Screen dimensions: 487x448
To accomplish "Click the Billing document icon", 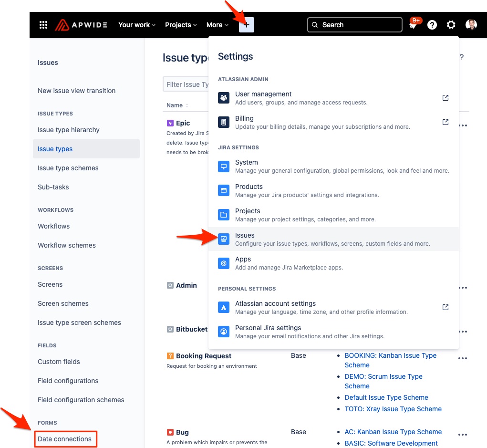I will click(x=223, y=122).
